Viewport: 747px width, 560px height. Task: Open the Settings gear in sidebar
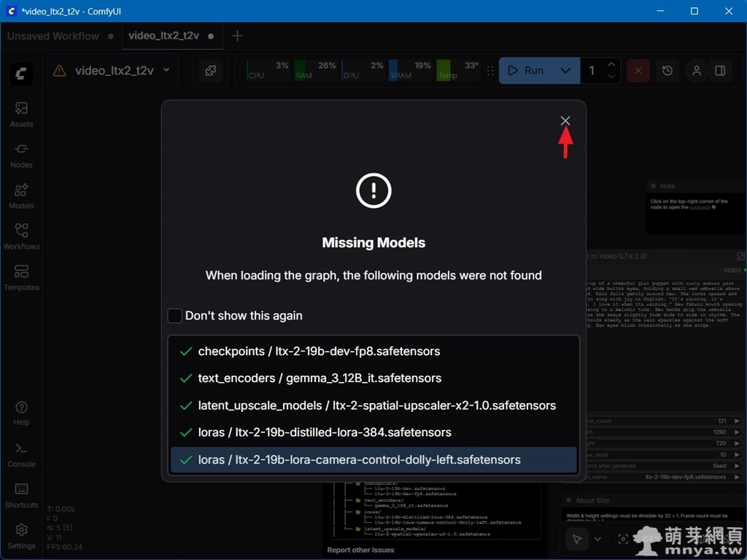pyautogui.click(x=21, y=535)
